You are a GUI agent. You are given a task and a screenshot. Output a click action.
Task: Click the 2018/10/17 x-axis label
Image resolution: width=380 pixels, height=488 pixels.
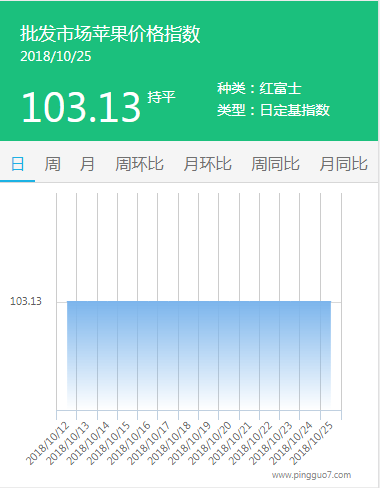click(x=149, y=443)
